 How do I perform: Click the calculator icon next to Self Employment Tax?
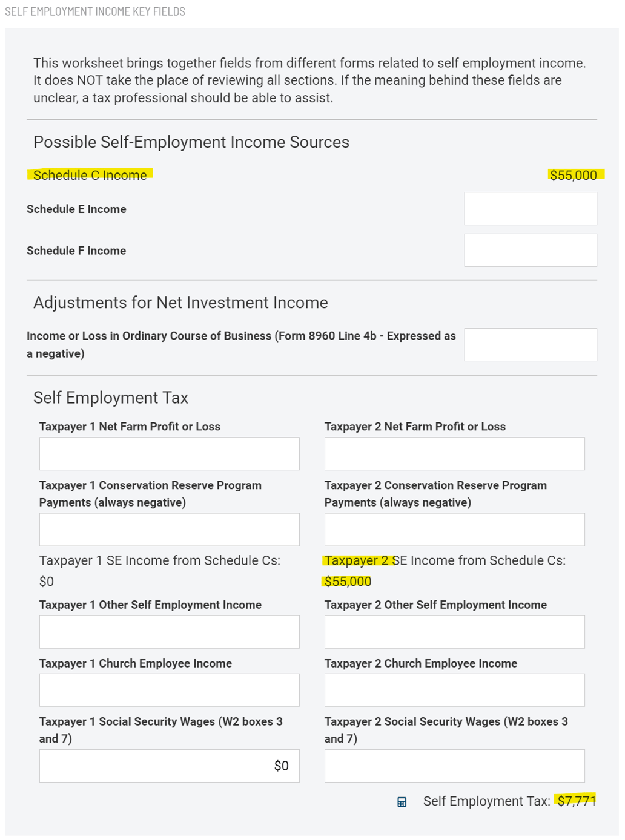tap(402, 802)
